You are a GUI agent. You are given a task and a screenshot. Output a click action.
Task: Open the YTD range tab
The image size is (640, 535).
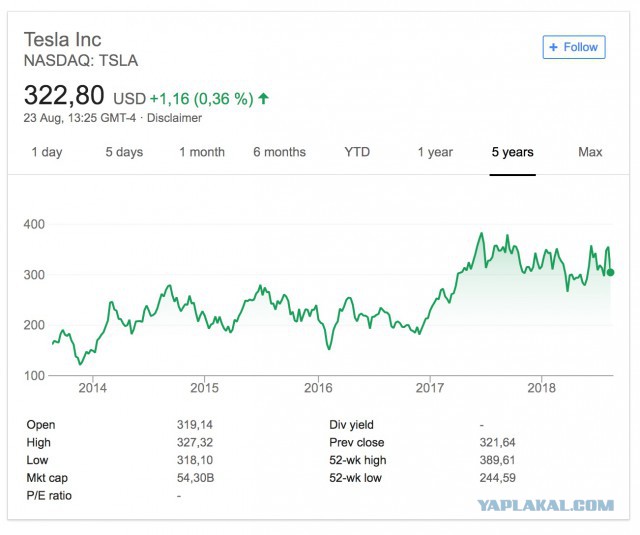pyautogui.click(x=357, y=152)
